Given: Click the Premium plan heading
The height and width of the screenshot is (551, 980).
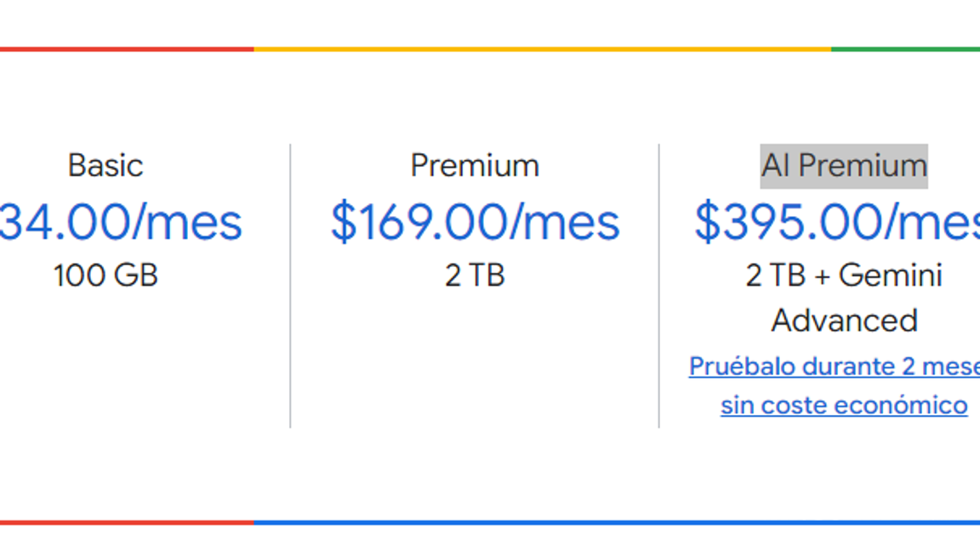Looking at the screenshot, I should click(x=475, y=165).
